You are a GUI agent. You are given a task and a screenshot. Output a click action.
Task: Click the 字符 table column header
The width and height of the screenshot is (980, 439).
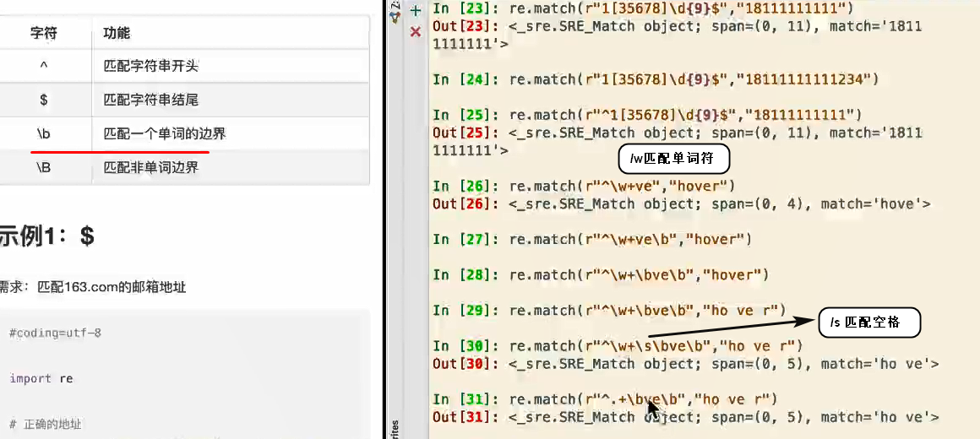pos(44,34)
